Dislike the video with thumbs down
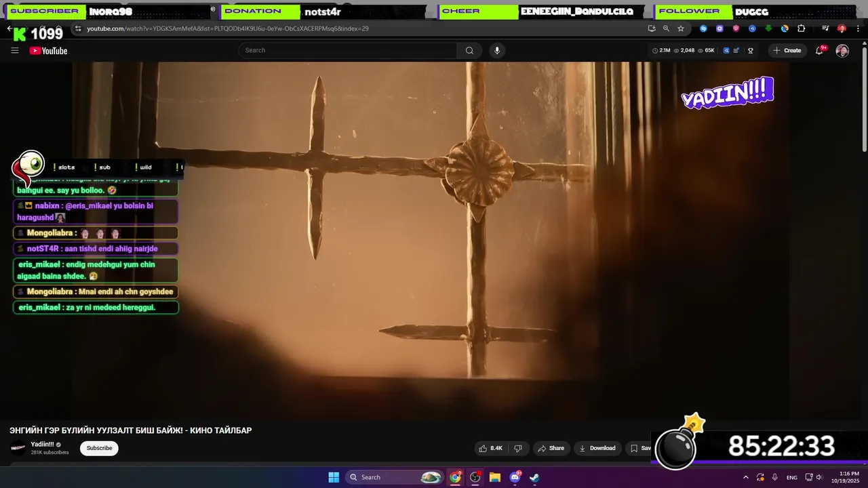 518,448
